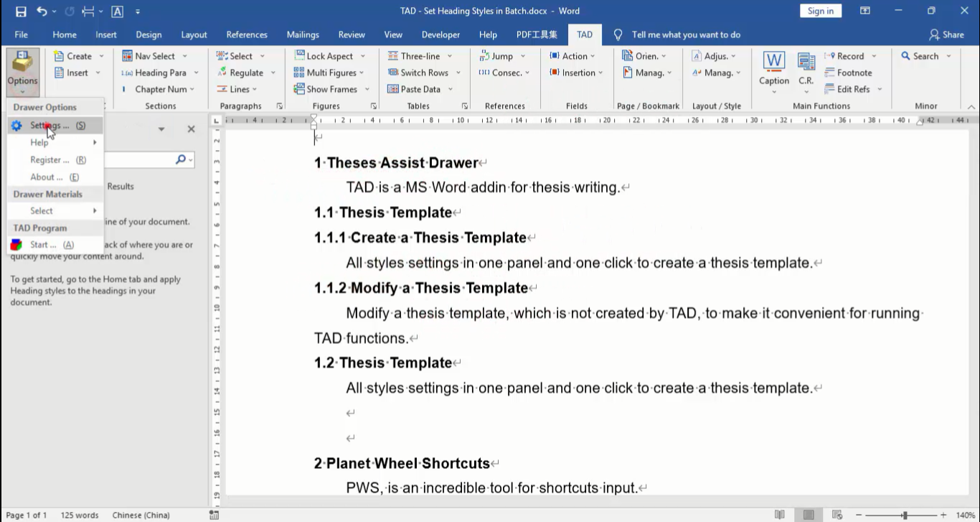Expand the Help submenu

(55, 142)
